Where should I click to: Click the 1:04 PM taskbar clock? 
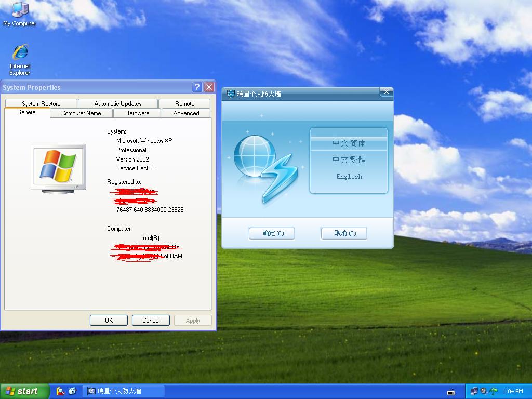(x=513, y=391)
